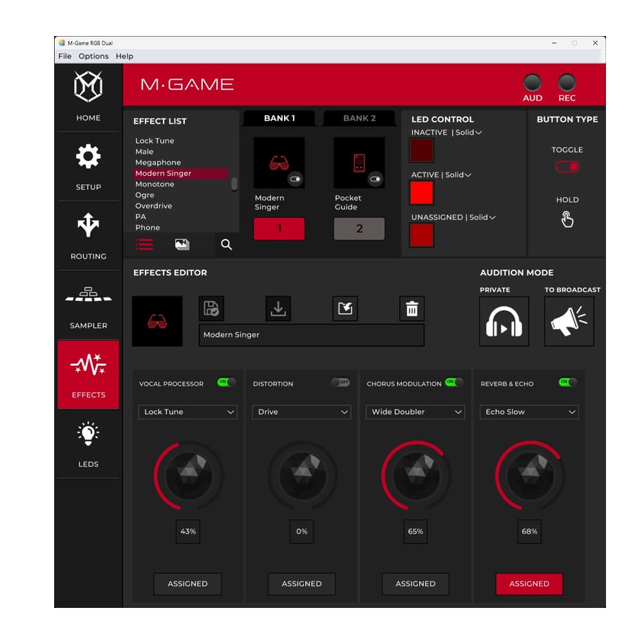644x644 pixels.
Task: Click the M-Game app icon in title bar
Action: coord(62,43)
